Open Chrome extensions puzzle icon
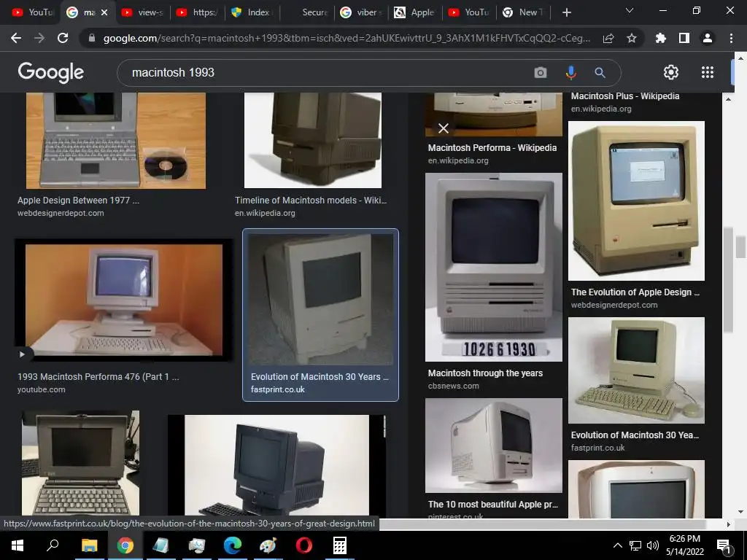Viewport: 747px width, 560px height. [x=661, y=38]
